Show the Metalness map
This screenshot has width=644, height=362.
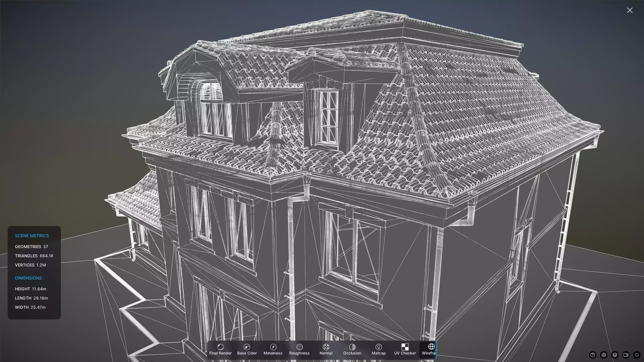pos(273,349)
